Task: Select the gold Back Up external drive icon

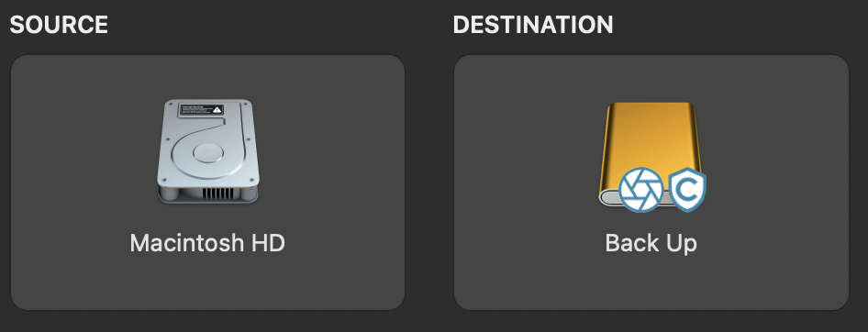Action: click(x=651, y=154)
